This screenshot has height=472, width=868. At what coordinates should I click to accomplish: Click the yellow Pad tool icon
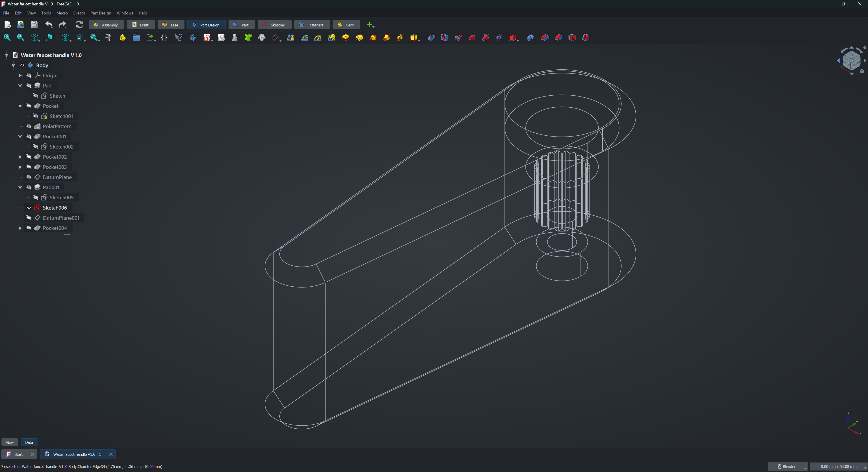pyautogui.click(x=346, y=37)
